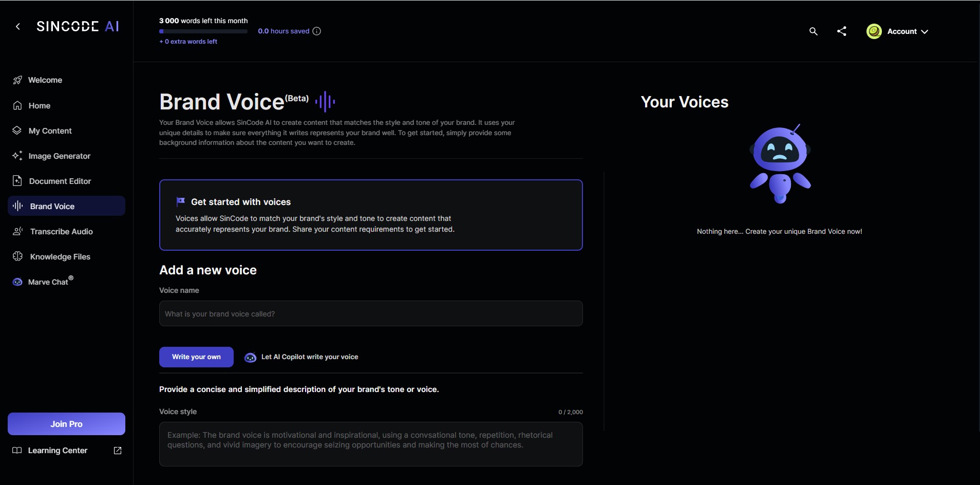Click the Add a new voice heading
980x485 pixels.
[x=208, y=270]
